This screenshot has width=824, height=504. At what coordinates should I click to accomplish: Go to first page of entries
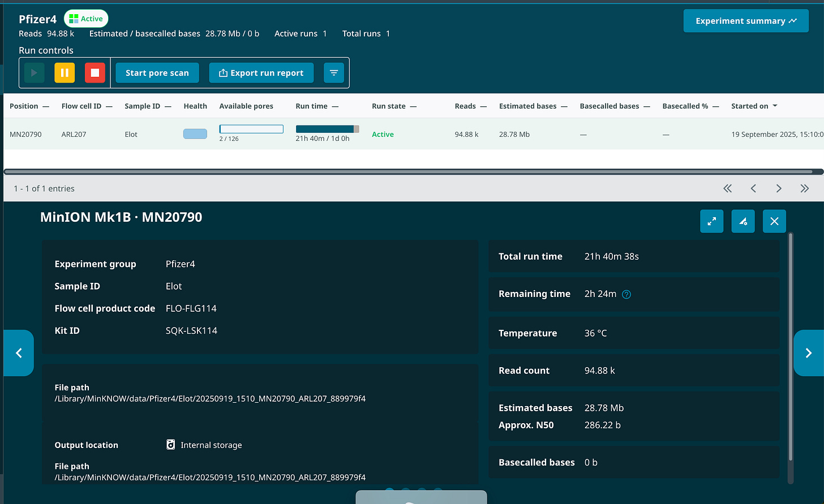coord(728,188)
